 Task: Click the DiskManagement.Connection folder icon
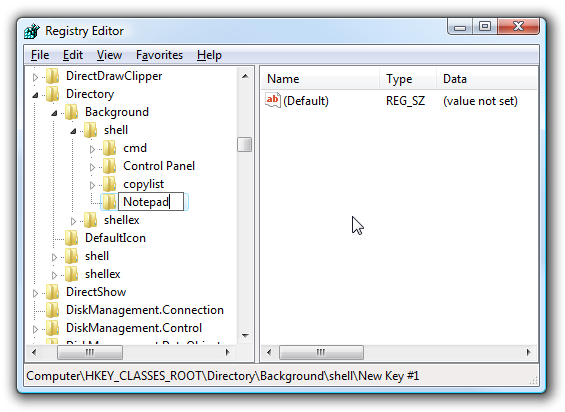pyautogui.click(x=52, y=310)
